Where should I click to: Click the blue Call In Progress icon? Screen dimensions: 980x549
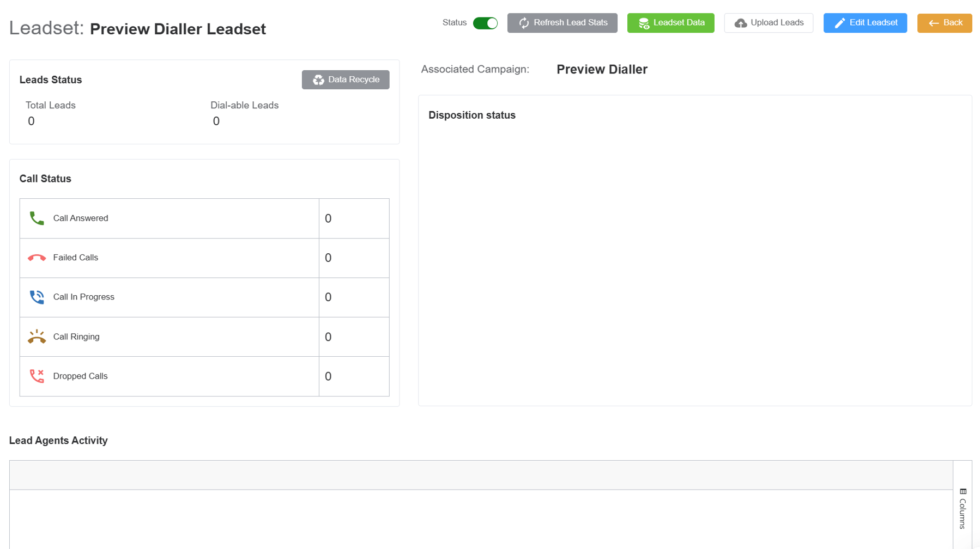click(x=37, y=297)
